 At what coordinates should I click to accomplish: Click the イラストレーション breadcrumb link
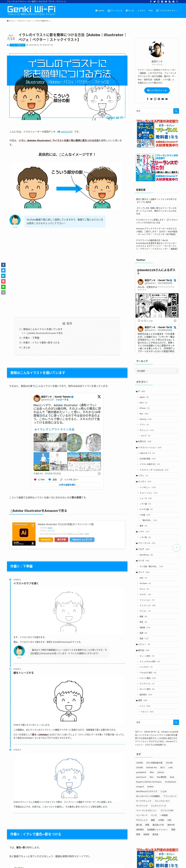tap(24, 21)
